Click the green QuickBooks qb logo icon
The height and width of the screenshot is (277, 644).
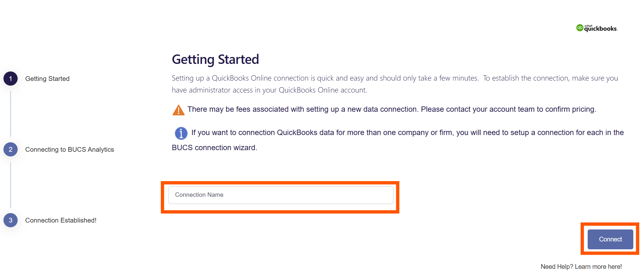pyautogui.click(x=579, y=28)
